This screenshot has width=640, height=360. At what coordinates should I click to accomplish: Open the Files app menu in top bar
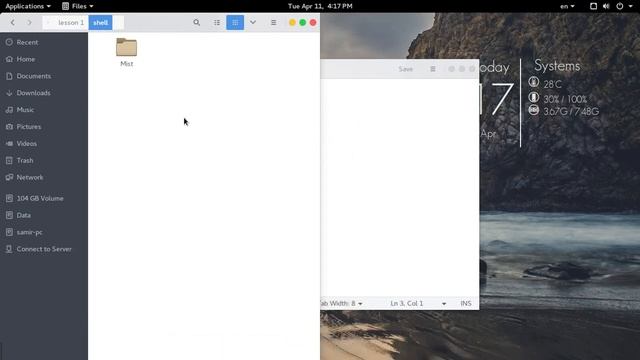click(78, 6)
